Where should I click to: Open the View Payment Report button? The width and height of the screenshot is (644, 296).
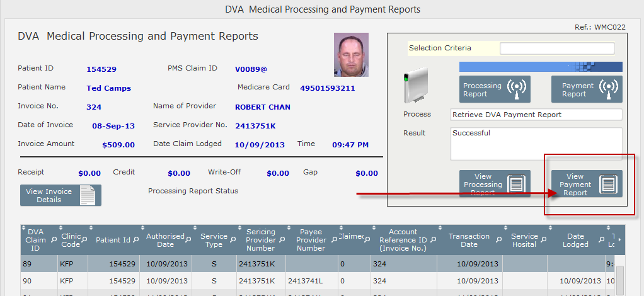[587, 184]
